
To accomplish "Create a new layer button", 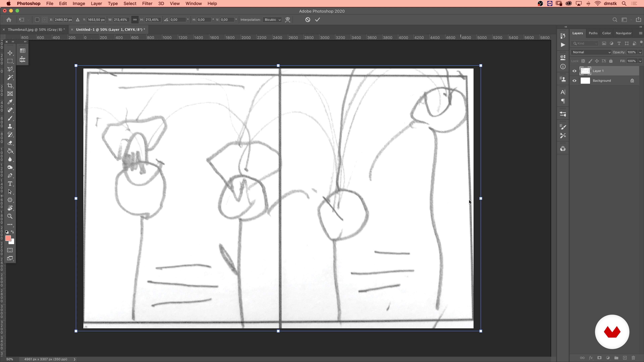I will click(x=625, y=358).
